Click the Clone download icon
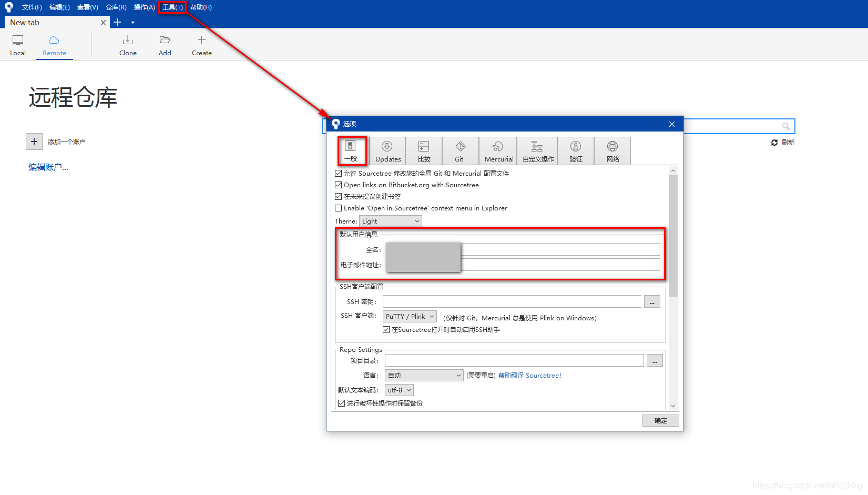The height and width of the screenshot is (495, 868). click(x=128, y=40)
